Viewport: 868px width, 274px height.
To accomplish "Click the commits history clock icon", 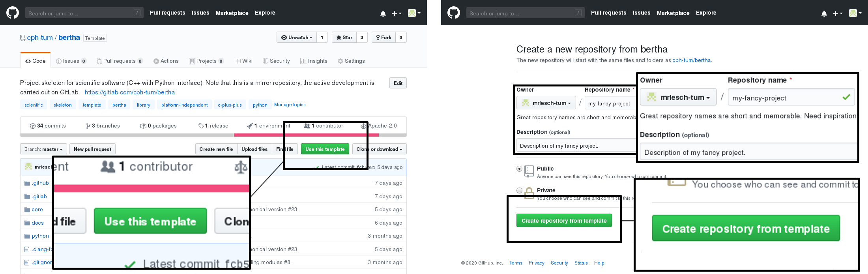I will (x=33, y=126).
